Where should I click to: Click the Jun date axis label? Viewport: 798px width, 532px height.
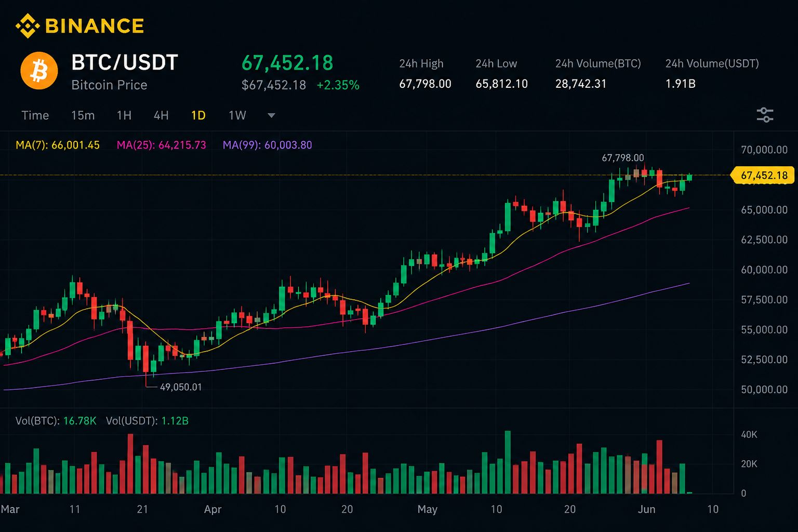click(647, 509)
